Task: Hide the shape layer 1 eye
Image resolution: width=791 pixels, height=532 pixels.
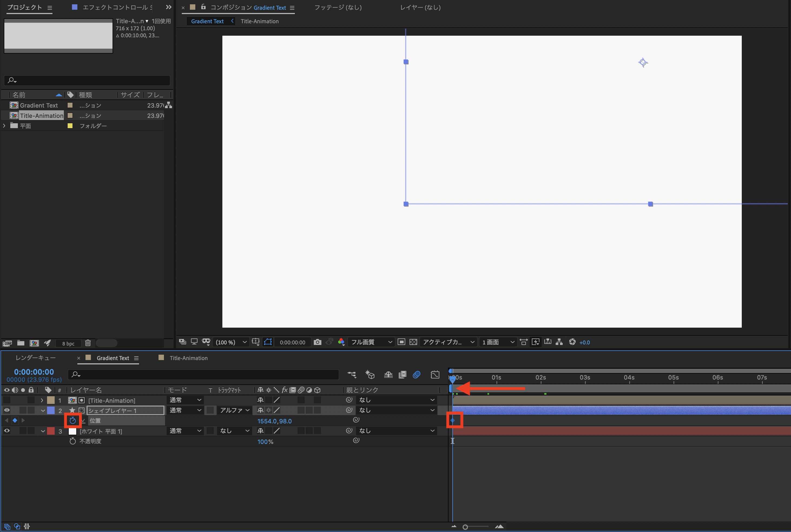Action: [6, 410]
